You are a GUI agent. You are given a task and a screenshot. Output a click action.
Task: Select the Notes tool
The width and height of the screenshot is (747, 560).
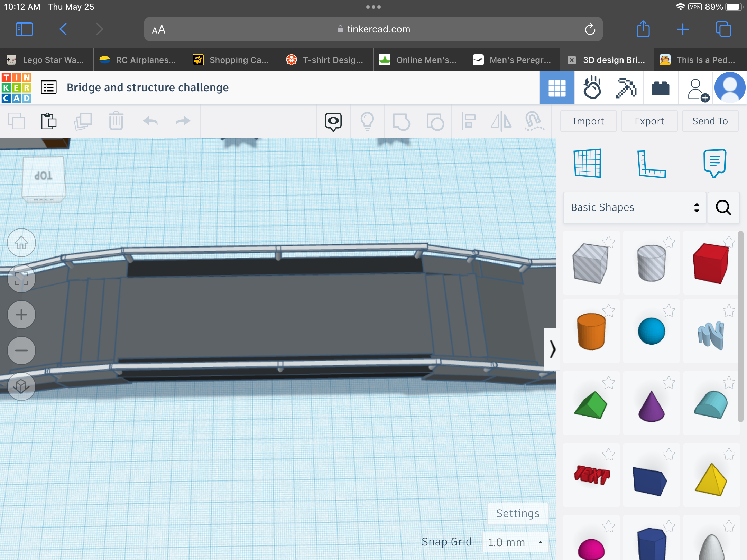point(714,163)
